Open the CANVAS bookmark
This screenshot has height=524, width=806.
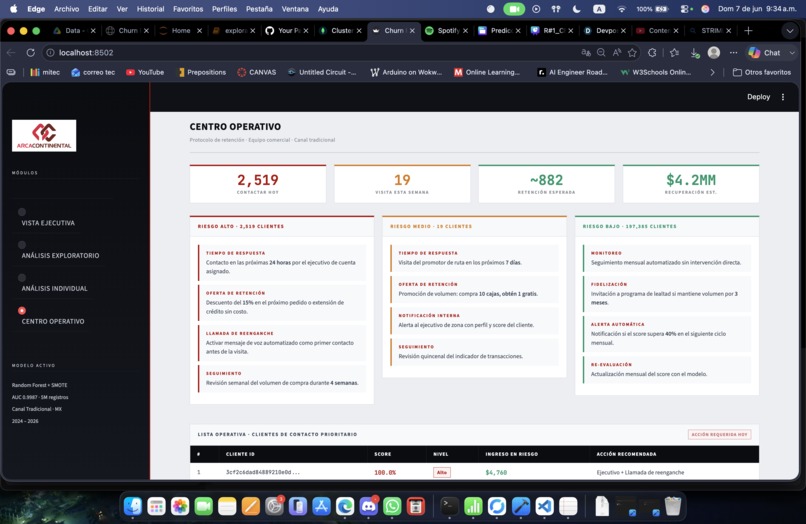pyautogui.click(x=257, y=73)
